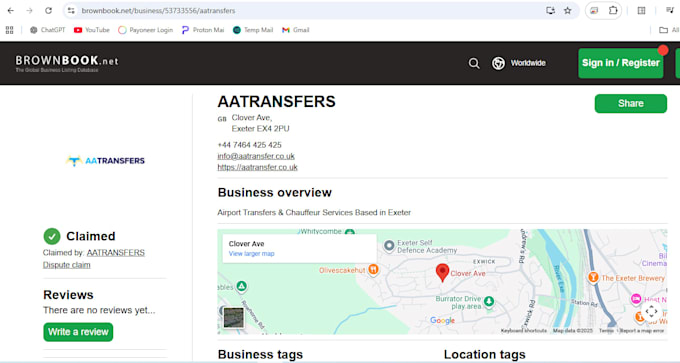
Task: Open the Proton Mail bookmark
Action: click(203, 30)
